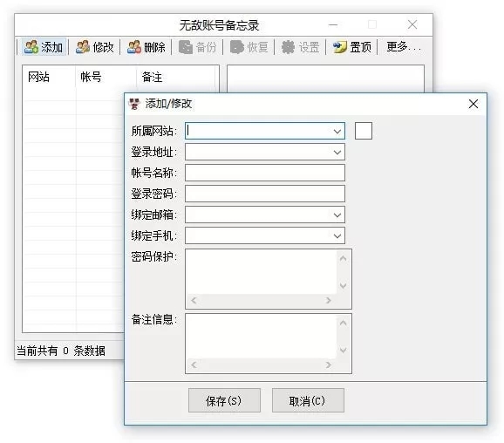Image resolution: width=504 pixels, height=443 pixels.
Task: Click the 保存(S) button
Action: tap(224, 400)
